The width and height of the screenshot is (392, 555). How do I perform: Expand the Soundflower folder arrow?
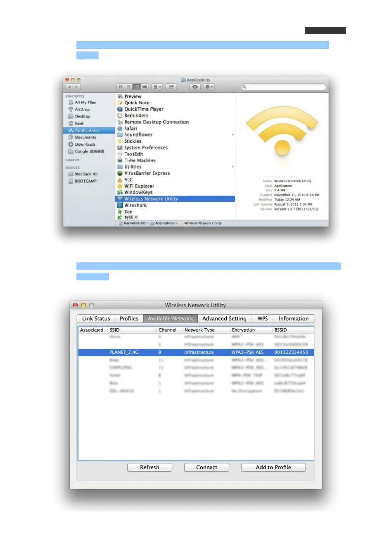233,135
